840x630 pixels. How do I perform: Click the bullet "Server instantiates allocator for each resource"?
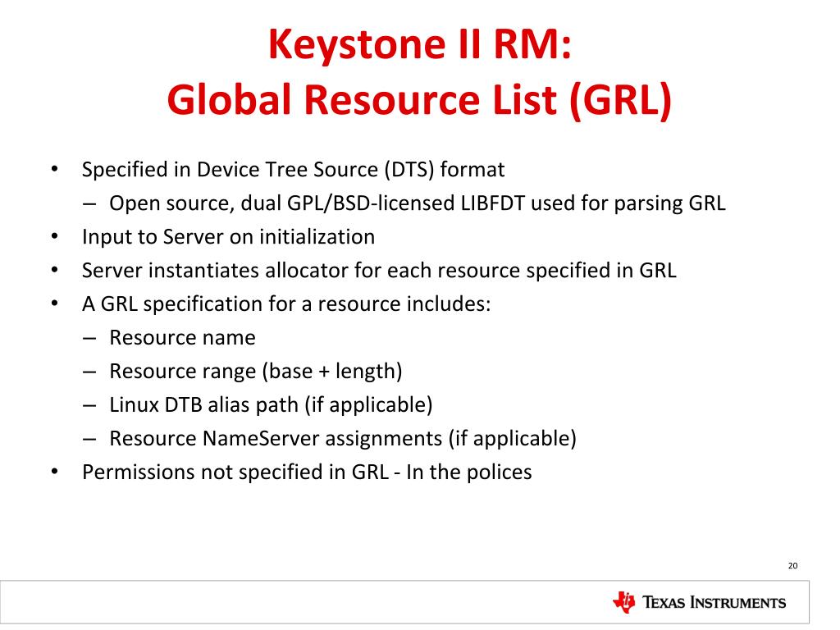(379, 271)
